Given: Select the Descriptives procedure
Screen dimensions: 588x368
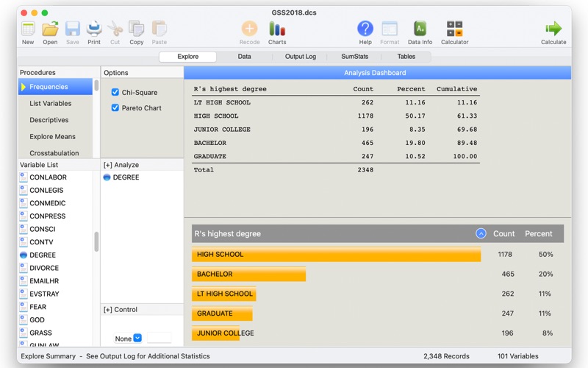Looking at the screenshot, I should [56, 120].
